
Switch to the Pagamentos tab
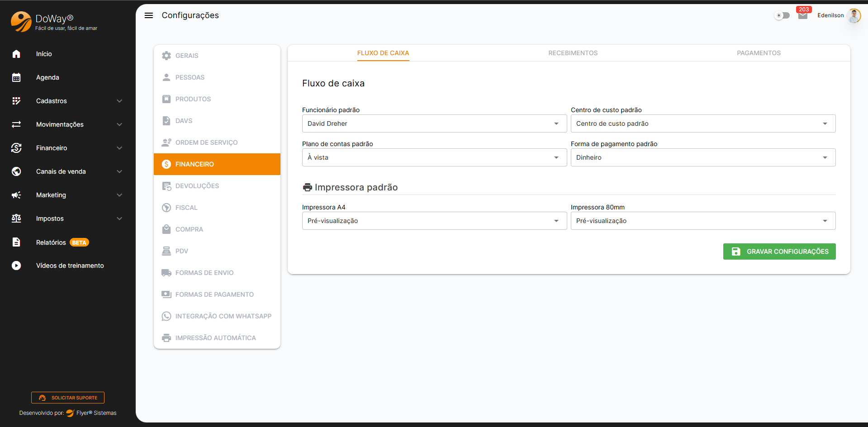759,53
